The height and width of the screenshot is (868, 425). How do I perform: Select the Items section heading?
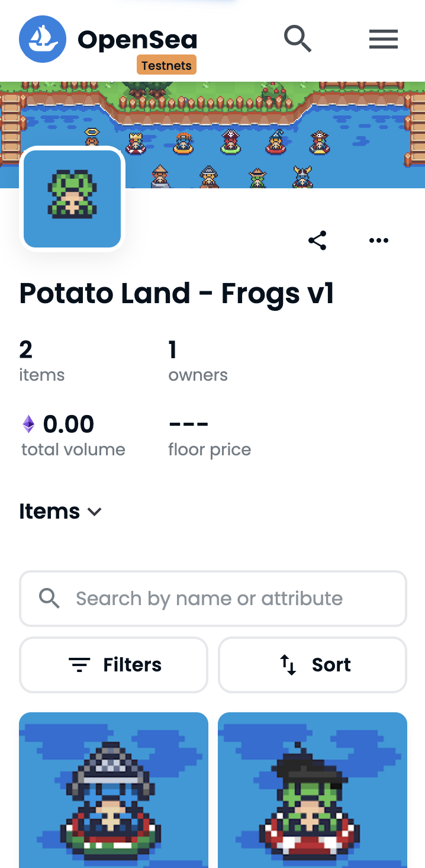[x=50, y=511]
